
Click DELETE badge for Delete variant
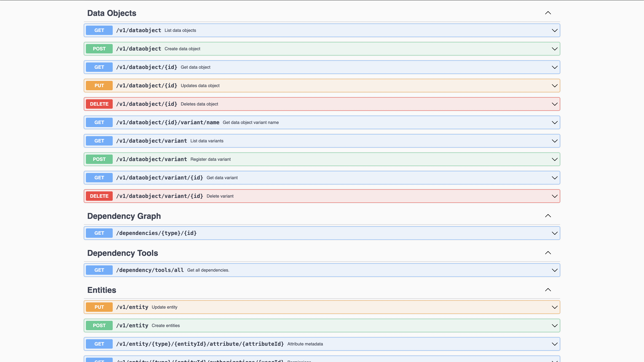tap(99, 196)
